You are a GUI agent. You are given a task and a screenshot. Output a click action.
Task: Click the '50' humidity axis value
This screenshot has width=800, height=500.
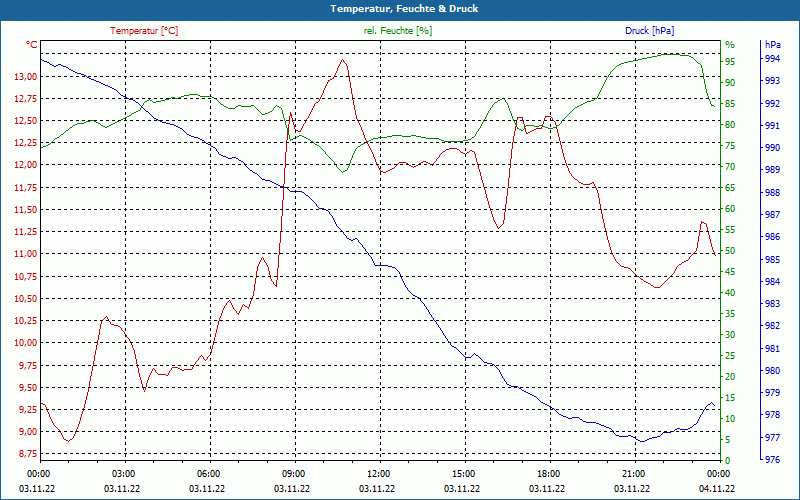pyautogui.click(x=730, y=251)
